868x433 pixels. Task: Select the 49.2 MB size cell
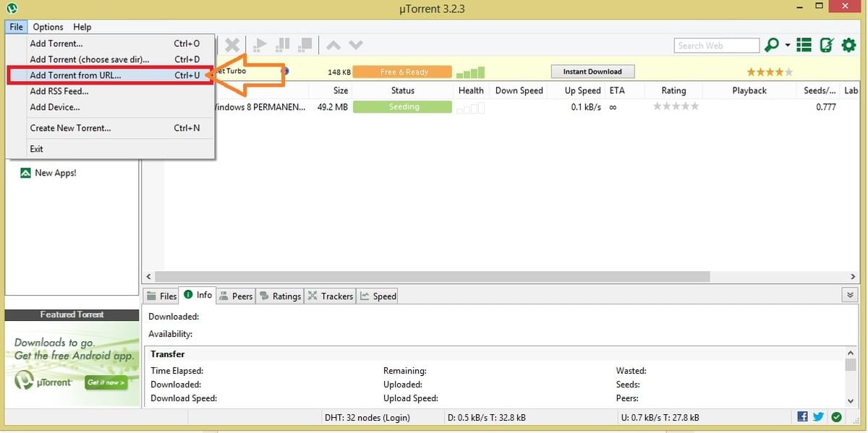pos(333,107)
